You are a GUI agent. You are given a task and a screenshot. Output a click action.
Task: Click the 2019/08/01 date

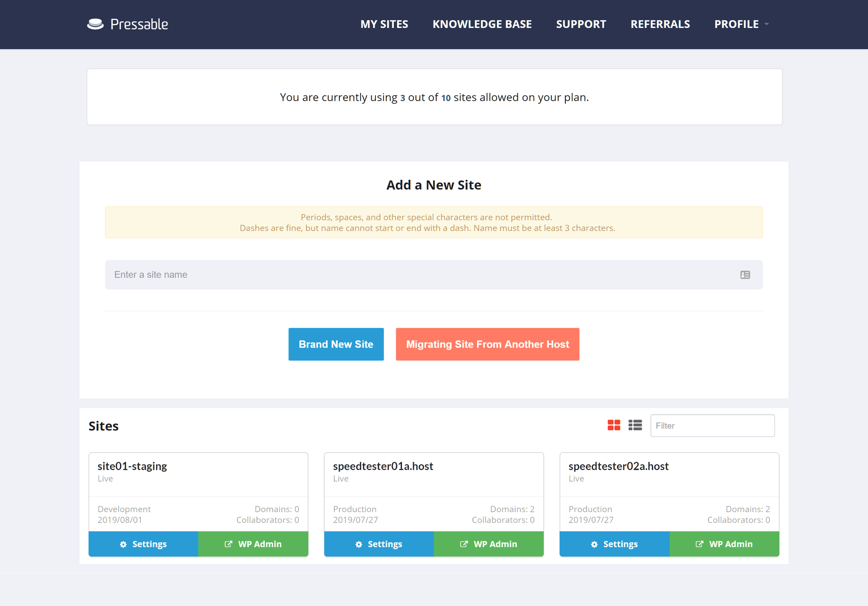(120, 520)
